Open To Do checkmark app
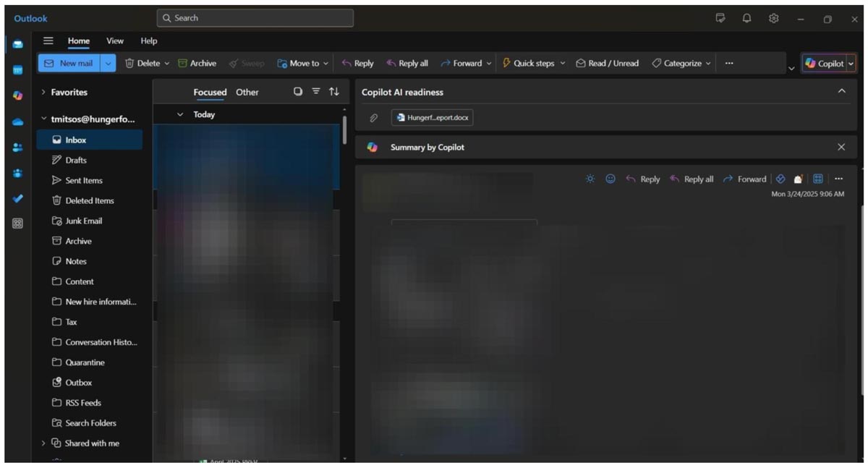Image resolution: width=868 pixels, height=468 pixels. point(17,198)
